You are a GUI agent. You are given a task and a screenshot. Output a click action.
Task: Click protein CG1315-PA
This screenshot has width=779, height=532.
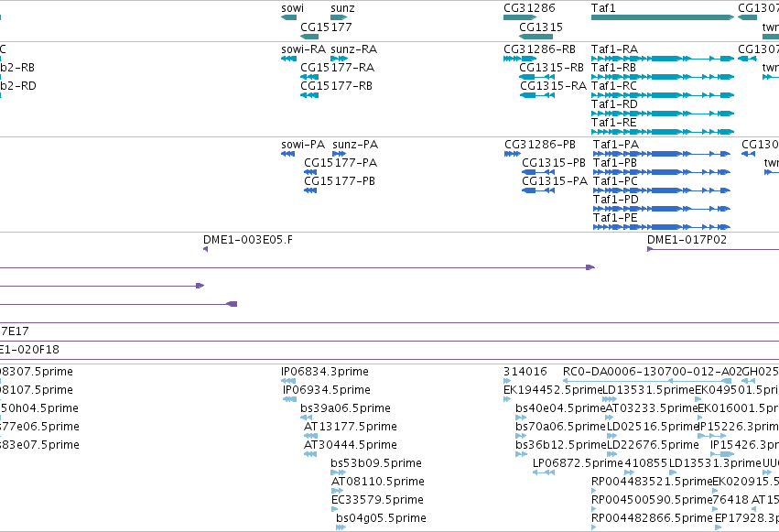[x=555, y=181]
